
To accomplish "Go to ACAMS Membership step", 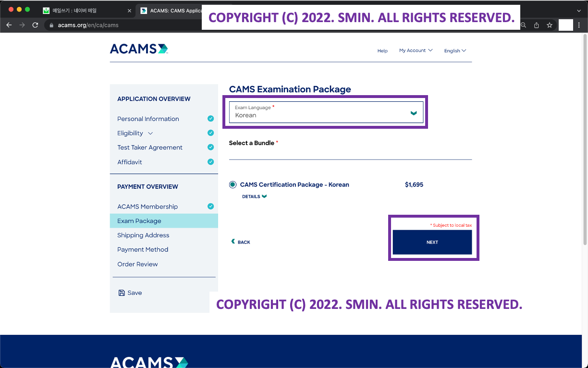I will pyautogui.click(x=147, y=207).
